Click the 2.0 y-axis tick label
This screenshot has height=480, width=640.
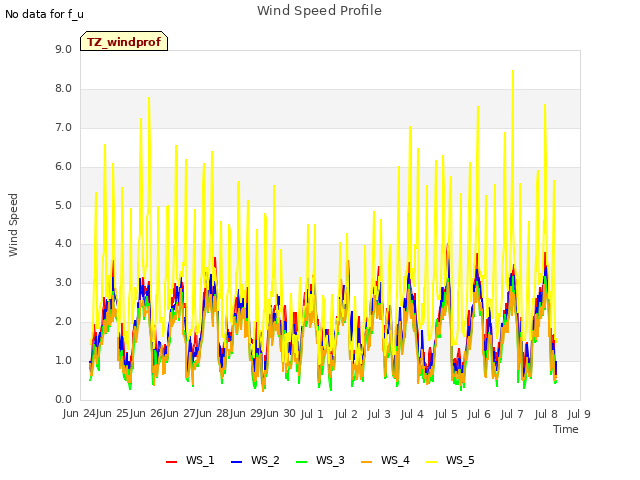(x=63, y=322)
